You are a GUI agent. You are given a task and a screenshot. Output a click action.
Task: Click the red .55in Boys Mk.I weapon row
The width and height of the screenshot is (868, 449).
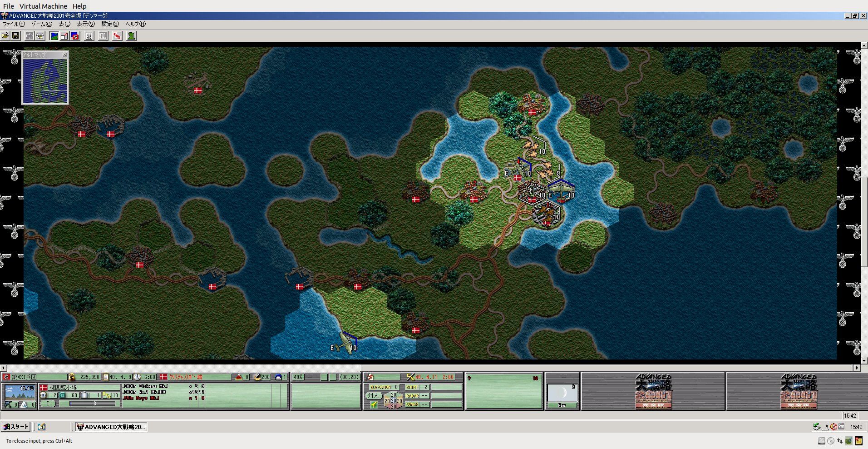[163, 398]
